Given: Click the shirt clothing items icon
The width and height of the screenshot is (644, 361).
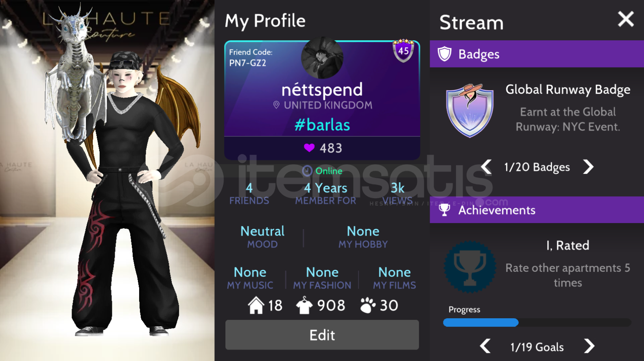Looking at the screenshot, I should (304, 305).
